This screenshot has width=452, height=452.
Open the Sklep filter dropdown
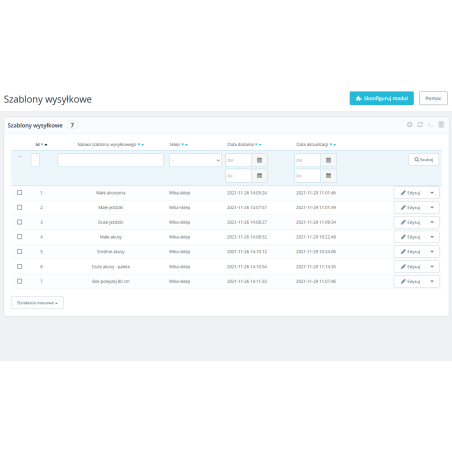195,160
